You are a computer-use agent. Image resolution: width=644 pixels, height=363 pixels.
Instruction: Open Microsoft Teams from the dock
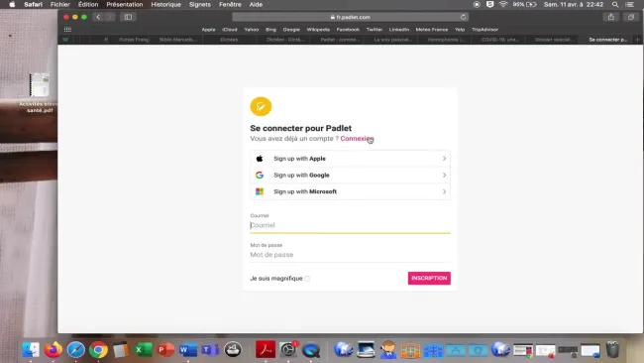point(210,350)
